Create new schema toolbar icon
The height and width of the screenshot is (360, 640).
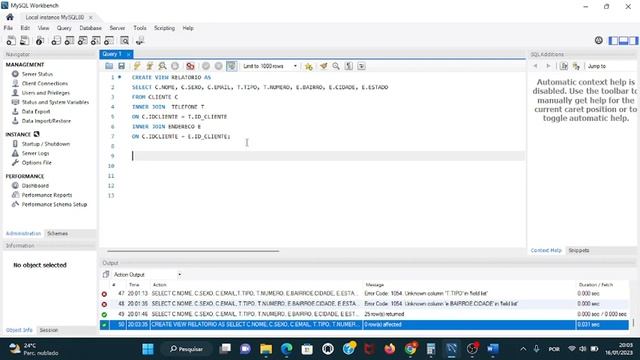click(x=56, y=40)
